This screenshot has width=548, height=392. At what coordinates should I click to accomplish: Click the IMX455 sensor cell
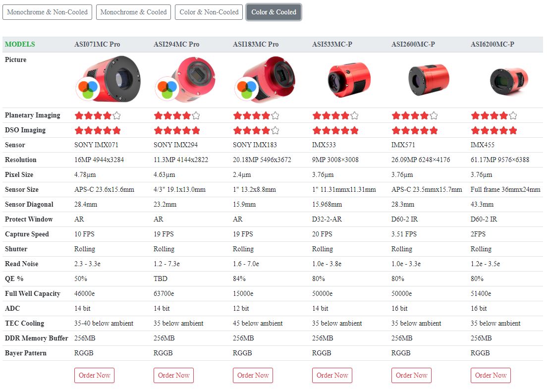pos(483,145)
